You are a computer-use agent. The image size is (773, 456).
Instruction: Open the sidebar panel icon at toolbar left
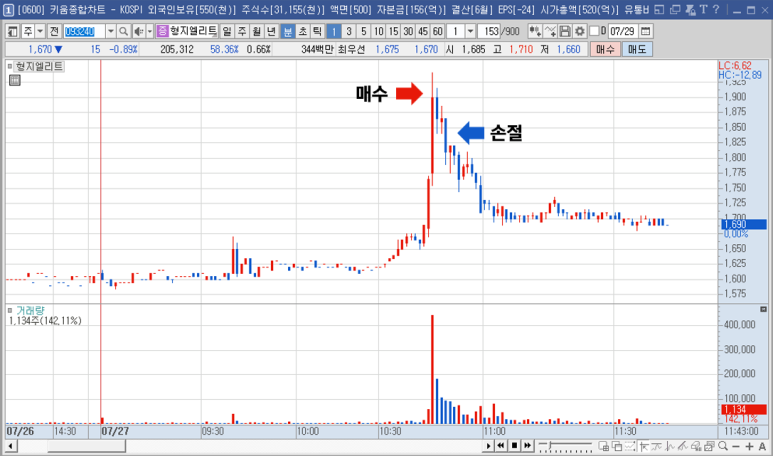coord(13,32)
